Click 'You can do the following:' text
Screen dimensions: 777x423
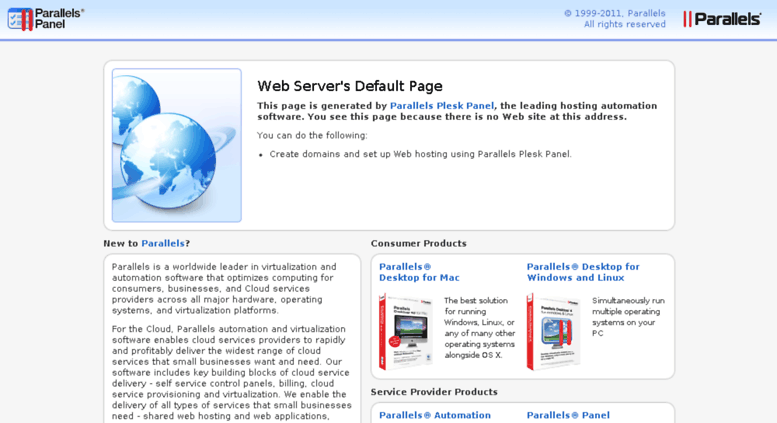312,135
